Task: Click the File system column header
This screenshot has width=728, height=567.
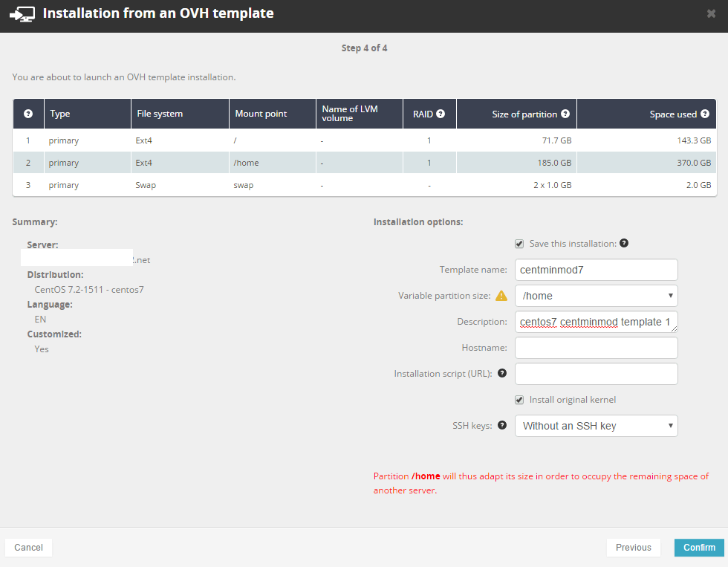Action: (180, 114)
